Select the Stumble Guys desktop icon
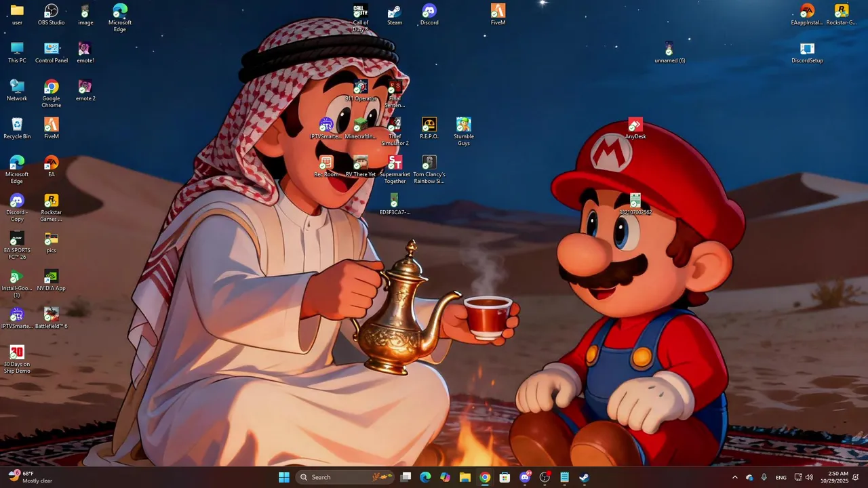Screen dimensions: 868x488 click(x=464, y=131)
